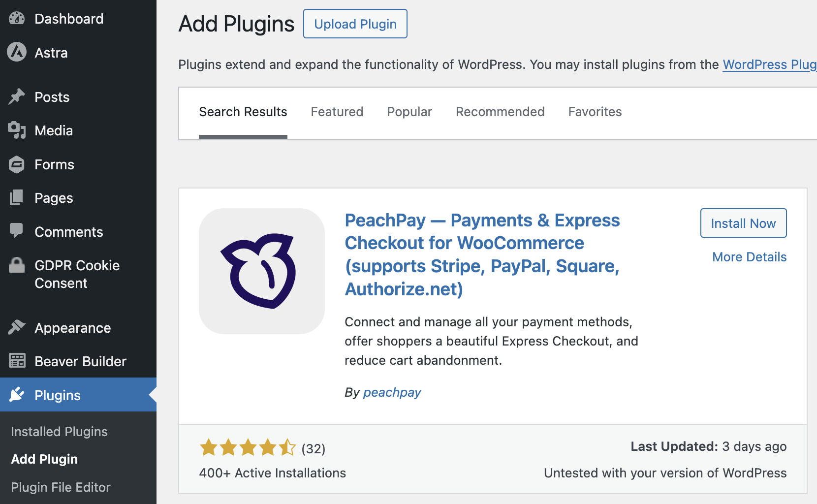Click the Plugins plug icon
This screenshot has height=504, width=817.
tap(17, 395)
